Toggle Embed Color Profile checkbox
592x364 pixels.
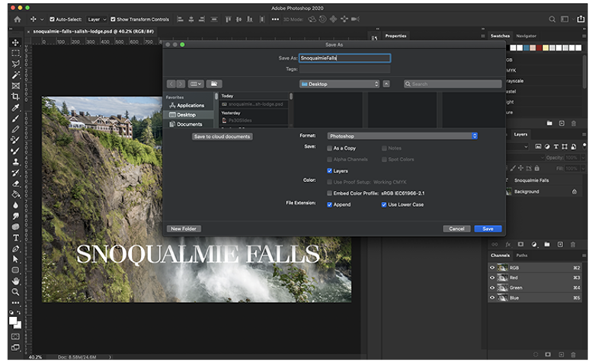[x=329, y=193]
